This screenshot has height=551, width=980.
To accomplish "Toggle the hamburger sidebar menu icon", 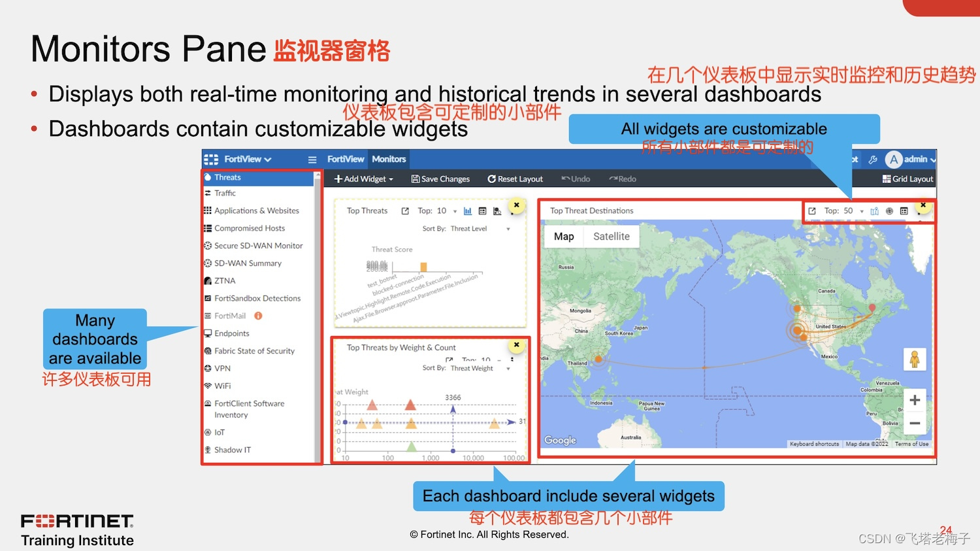I will pyautogui.click(x=312, y=159).
